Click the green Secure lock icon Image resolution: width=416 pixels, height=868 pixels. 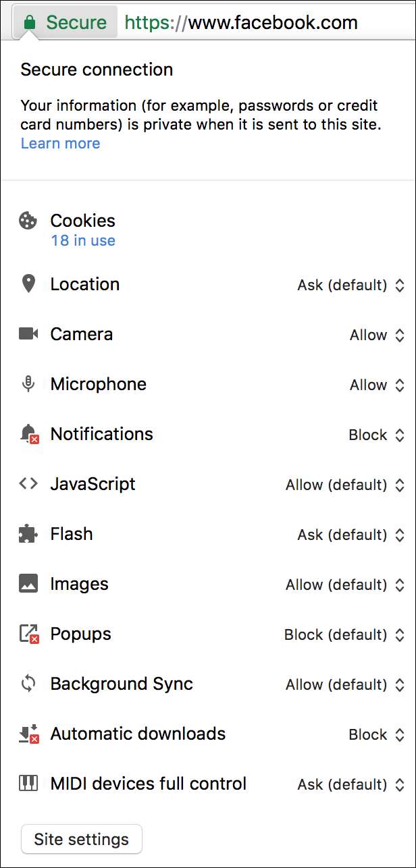click(29, 22)
